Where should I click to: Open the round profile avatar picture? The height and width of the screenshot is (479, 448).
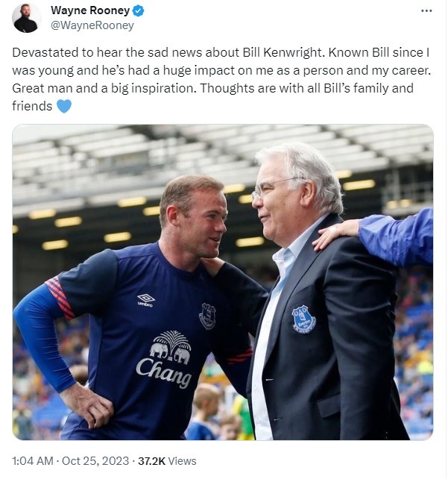point(27,18)
